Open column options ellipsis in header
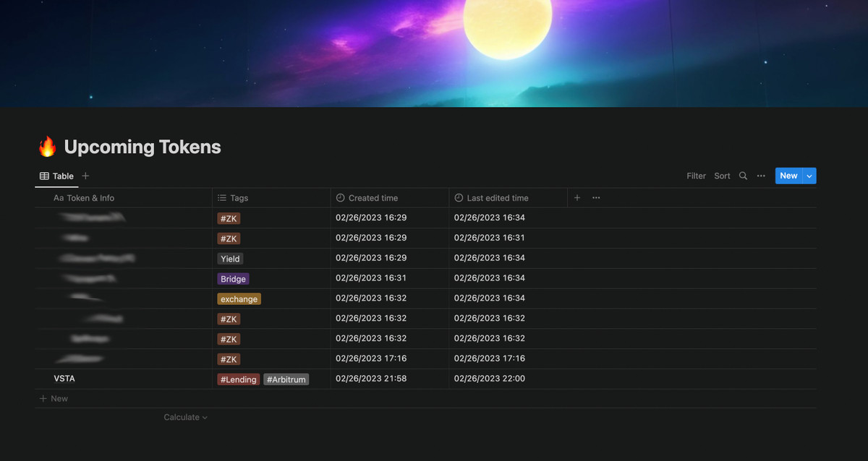This screenshot has width=868, height=461. click(596, 198)
